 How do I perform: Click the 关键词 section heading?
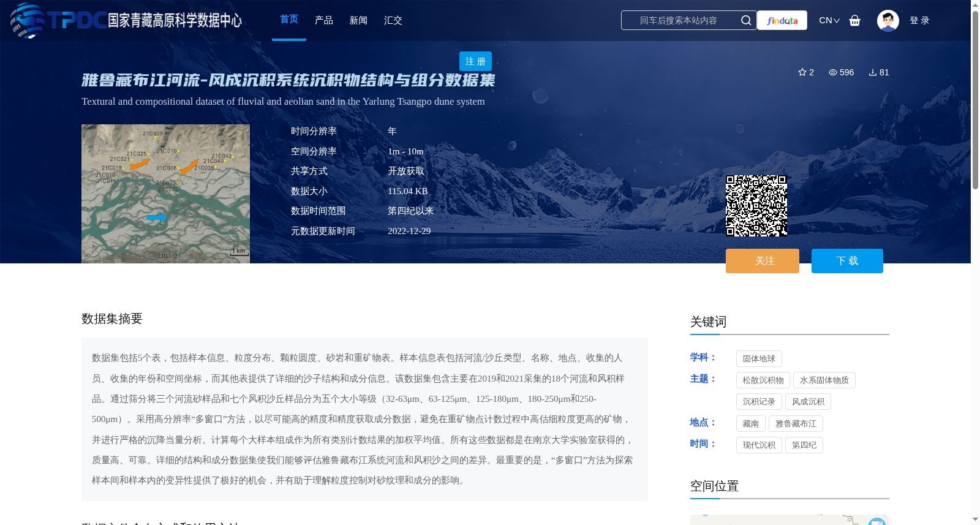point(708,322)
